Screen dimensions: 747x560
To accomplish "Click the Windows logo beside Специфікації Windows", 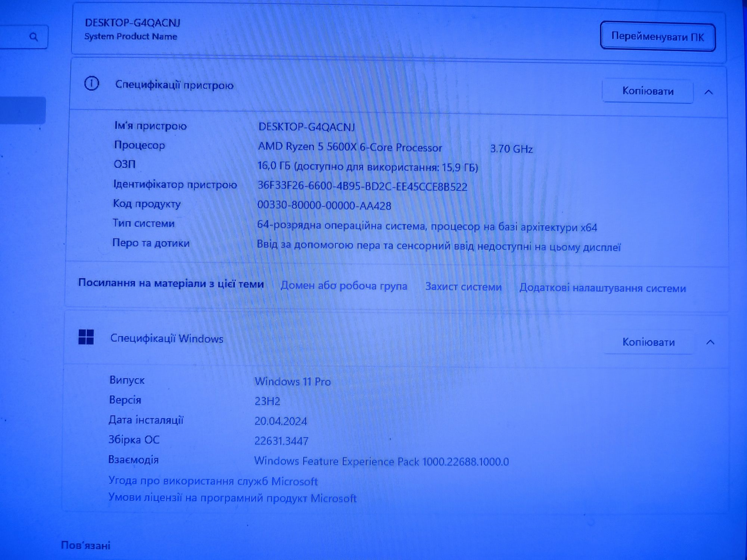I will (x=86, y=337).
